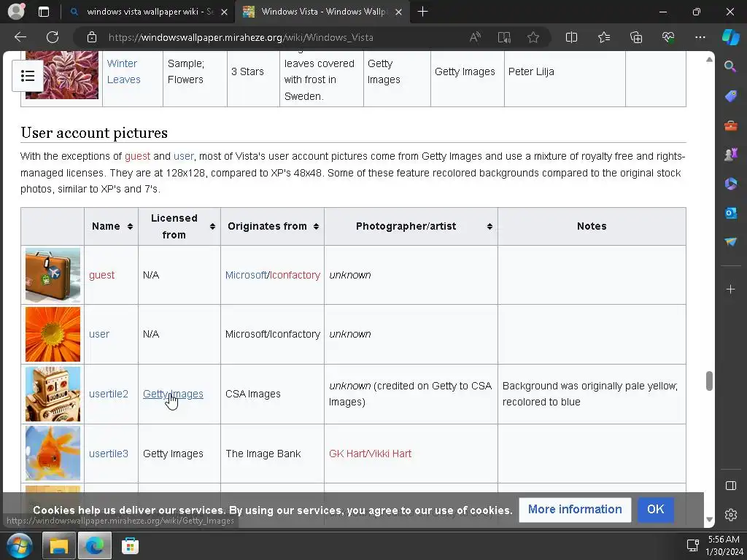Close the search results tab
Image resolution: width=747 pixels, height=560 pixels.
(x=225, y=12)
